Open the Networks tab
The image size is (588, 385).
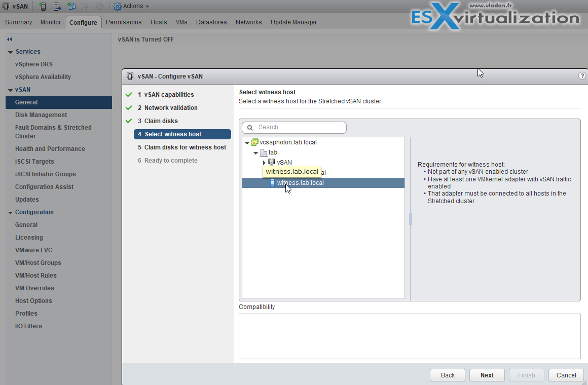248,22
